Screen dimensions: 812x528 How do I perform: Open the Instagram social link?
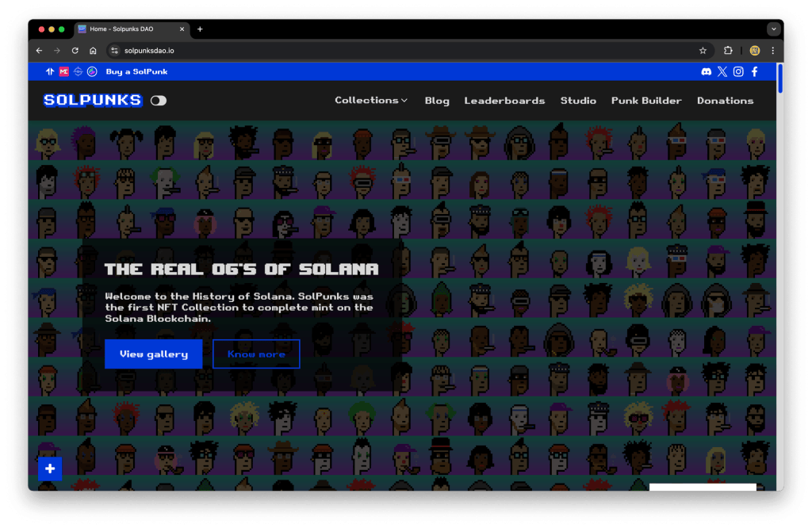(738, 72)
